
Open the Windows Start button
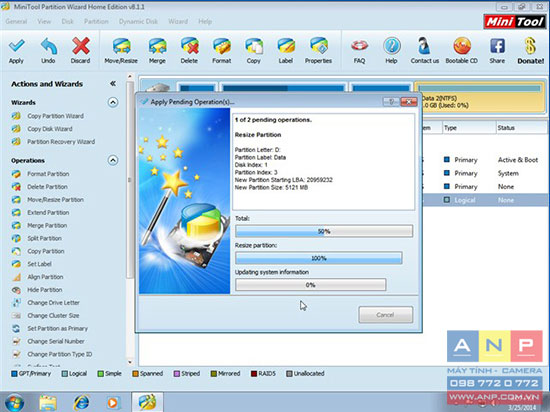14,402
